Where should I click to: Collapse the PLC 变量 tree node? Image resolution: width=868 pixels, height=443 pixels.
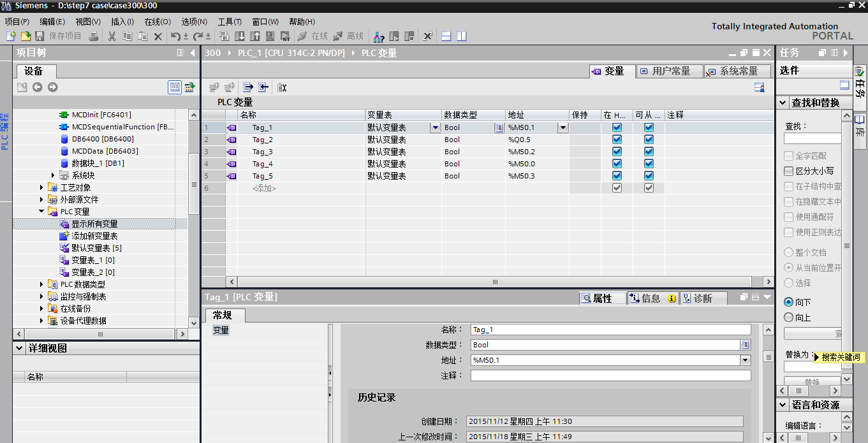tap(41, 212)
